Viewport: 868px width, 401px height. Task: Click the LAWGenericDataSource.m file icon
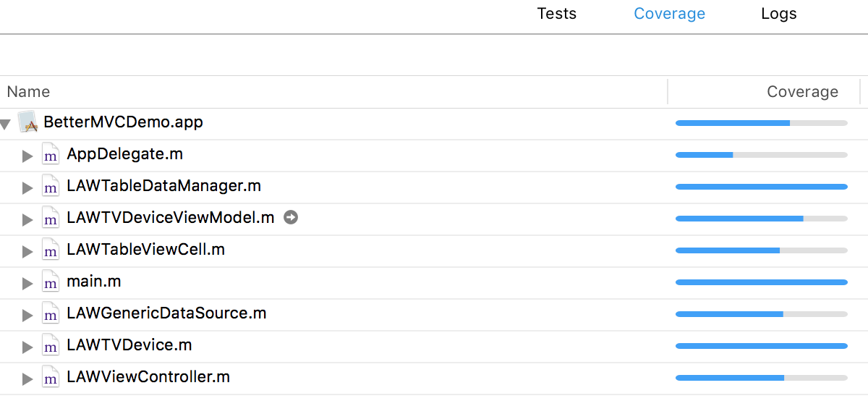(x=50, y=314)
